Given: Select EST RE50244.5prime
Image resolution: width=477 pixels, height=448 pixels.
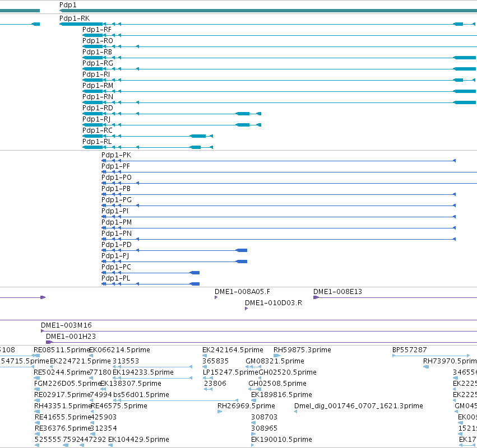Looking at the screenshot, I should pyautogui.click(x=62, y=372).
